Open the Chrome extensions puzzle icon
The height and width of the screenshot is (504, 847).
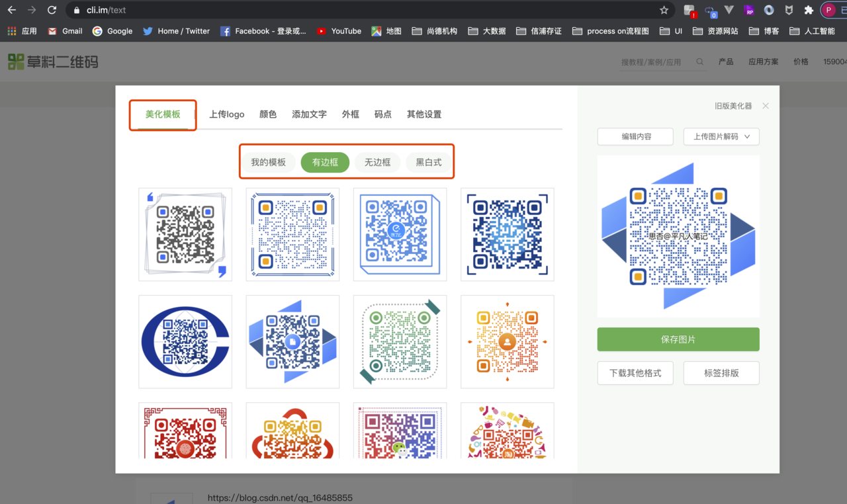tap(808, 10)
